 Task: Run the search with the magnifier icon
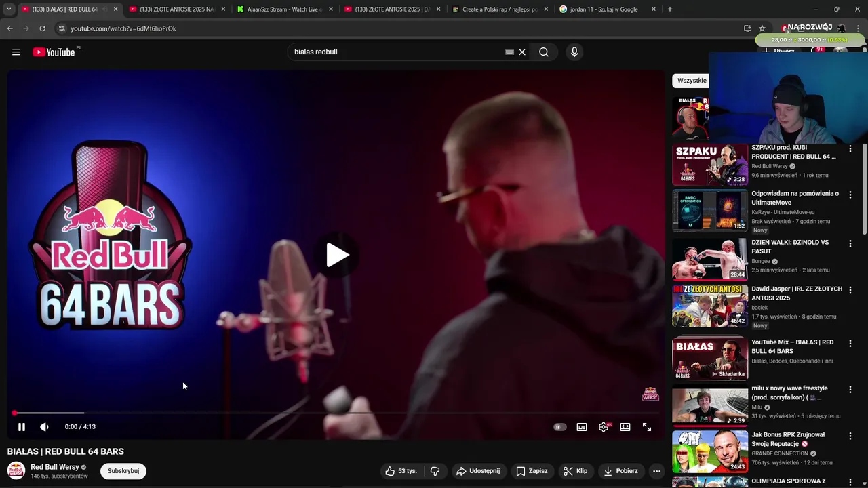pos(544,52)
